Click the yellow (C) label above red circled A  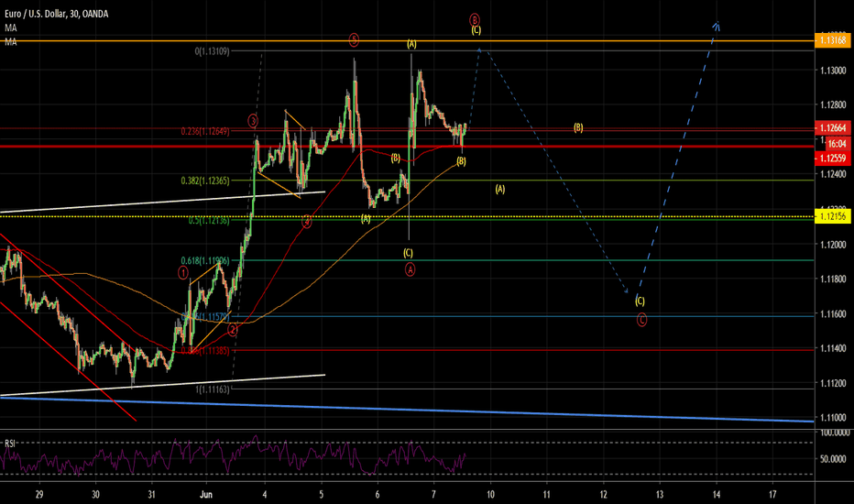408,253
